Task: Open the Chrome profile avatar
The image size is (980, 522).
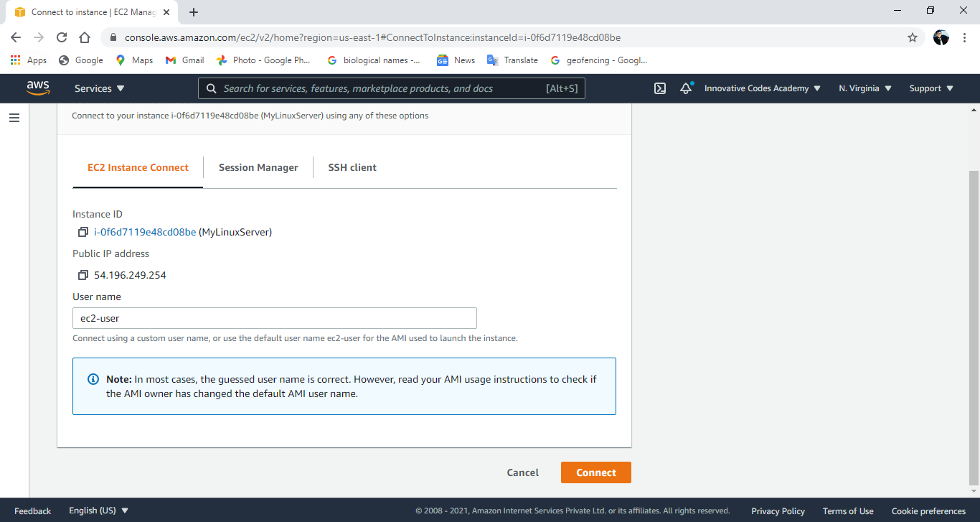Action: click(941, 37)
